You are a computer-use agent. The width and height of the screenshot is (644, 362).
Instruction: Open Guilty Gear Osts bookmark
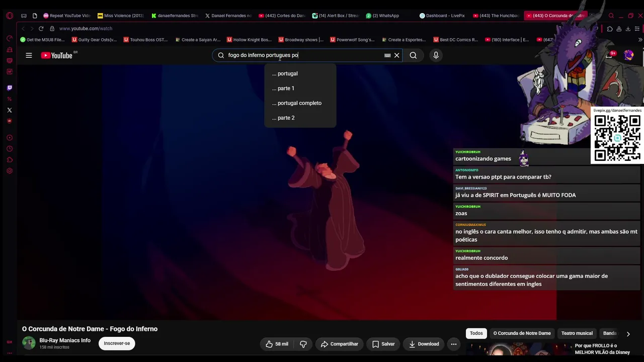click(x=94, y=40)
